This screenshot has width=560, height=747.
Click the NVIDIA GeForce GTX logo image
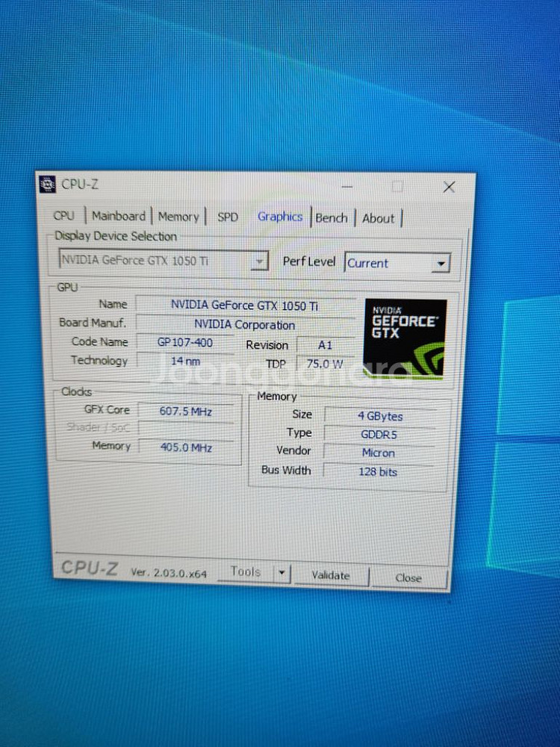[405, 339]
